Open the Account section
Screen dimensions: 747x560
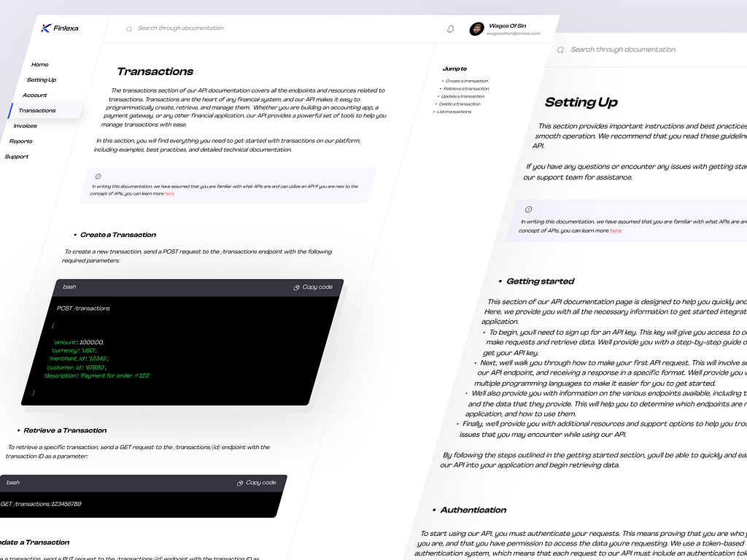pos(34,95)
